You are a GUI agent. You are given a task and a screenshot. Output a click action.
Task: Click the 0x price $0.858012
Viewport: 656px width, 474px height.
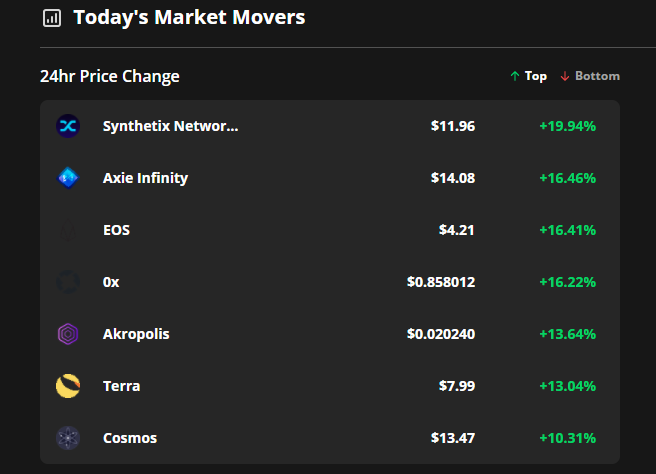pos(441,282)
